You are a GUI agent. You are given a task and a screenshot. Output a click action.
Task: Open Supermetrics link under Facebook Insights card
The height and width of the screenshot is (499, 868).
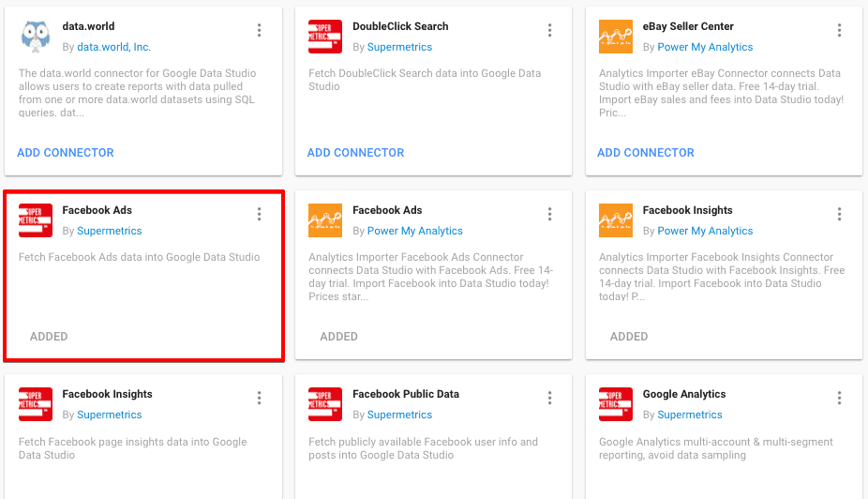(x=109, y=415)
